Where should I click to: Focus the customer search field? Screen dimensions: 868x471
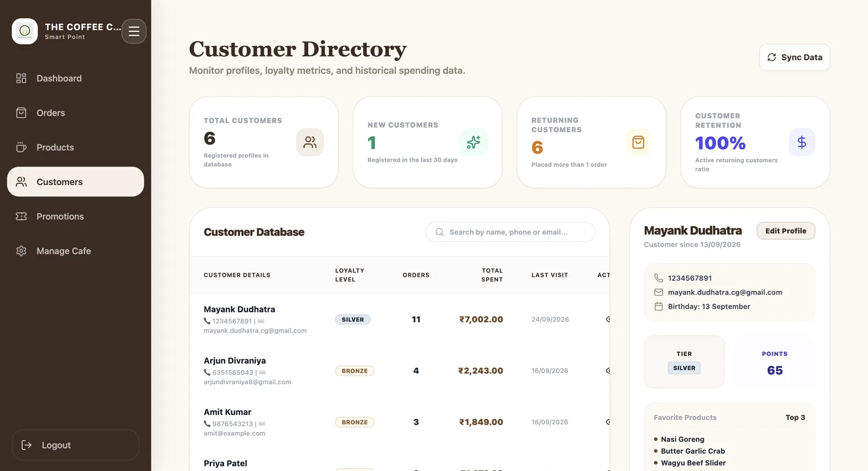coord(510,232)
